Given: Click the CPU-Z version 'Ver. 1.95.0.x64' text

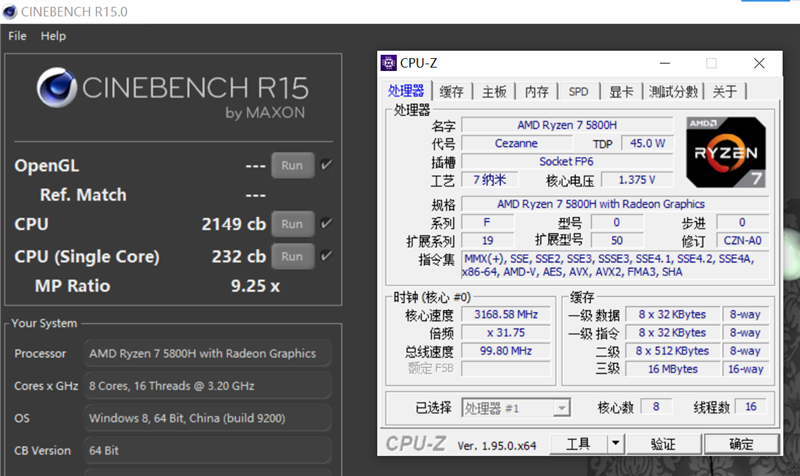Looking at the screenshot, I should [x=496, y=446].
